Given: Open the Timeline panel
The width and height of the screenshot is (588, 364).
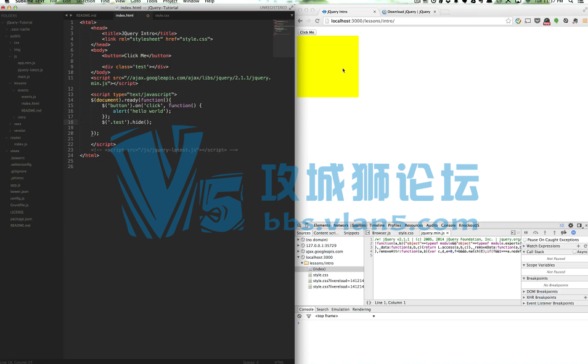Looking at the screenshot, I should (377, 225).
